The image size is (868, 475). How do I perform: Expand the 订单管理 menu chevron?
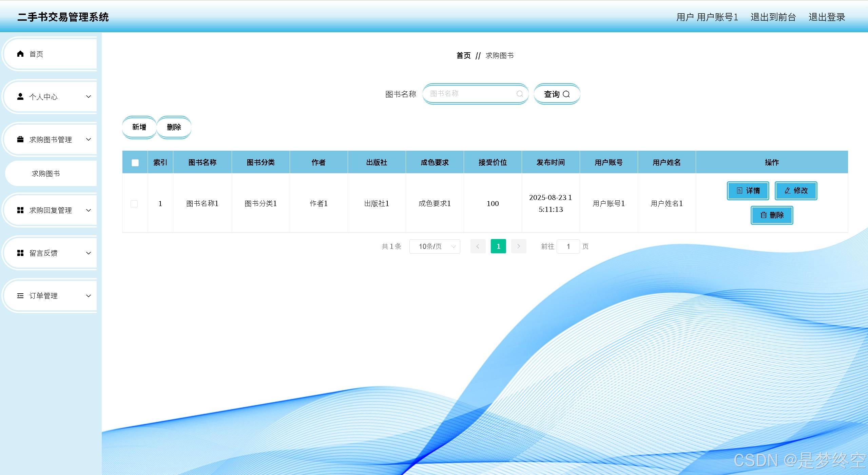pyautogui.click(x=89, y=296)
